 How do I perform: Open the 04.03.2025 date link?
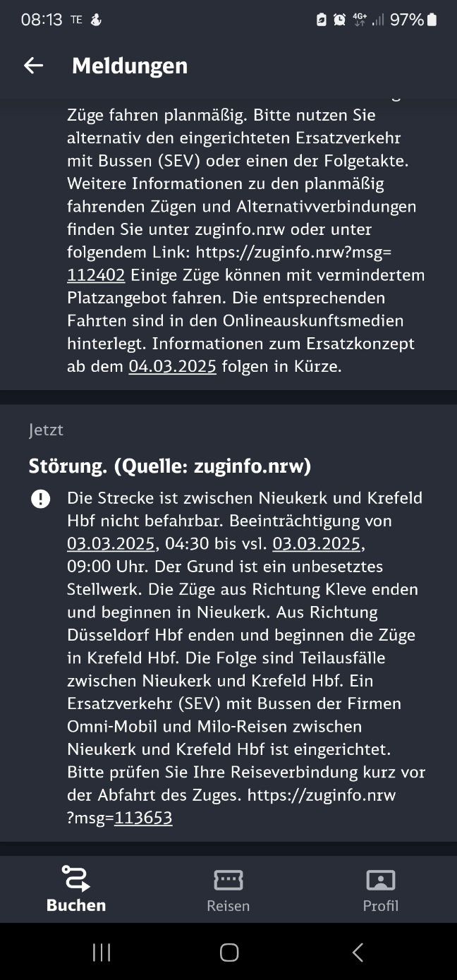[172, 366]
